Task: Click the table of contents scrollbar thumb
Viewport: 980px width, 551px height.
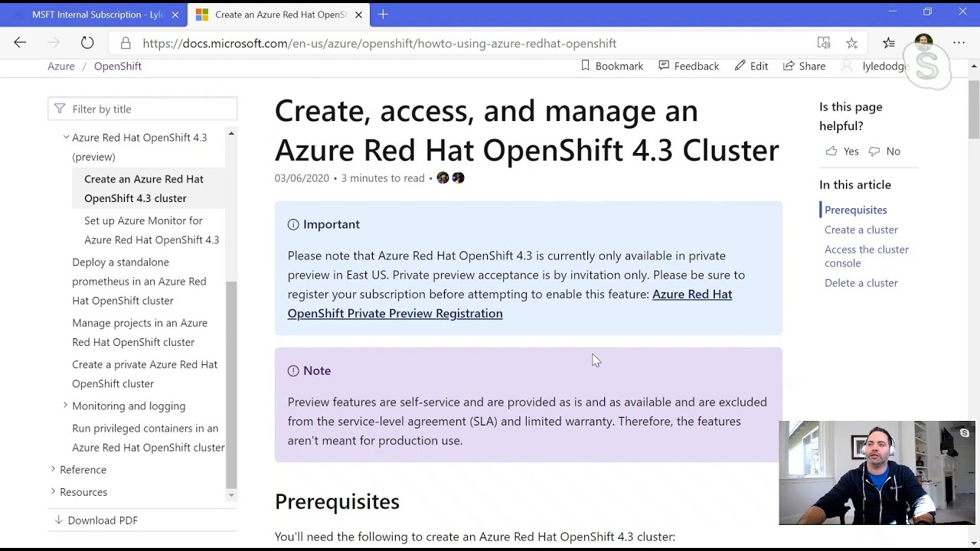Action: (x=231, y=385)
